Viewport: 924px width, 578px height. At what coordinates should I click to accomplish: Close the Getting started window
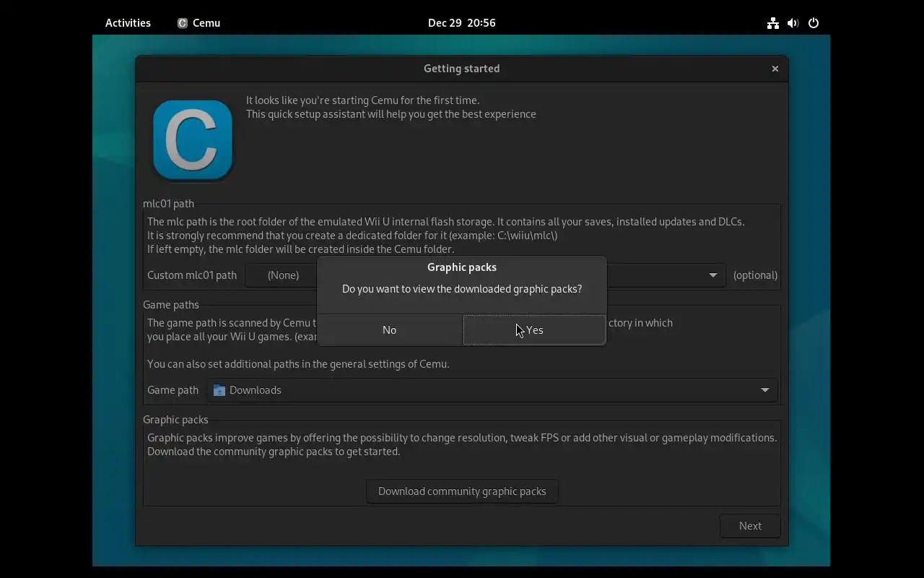point(775,69)
